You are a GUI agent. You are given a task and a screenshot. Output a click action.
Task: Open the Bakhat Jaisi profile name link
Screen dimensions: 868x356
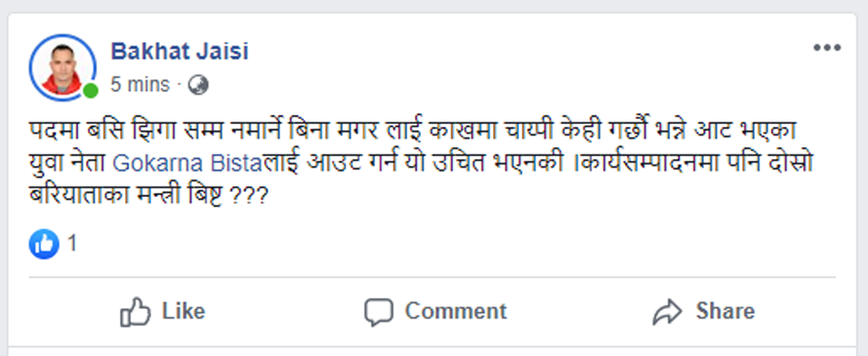coord(180,51)
